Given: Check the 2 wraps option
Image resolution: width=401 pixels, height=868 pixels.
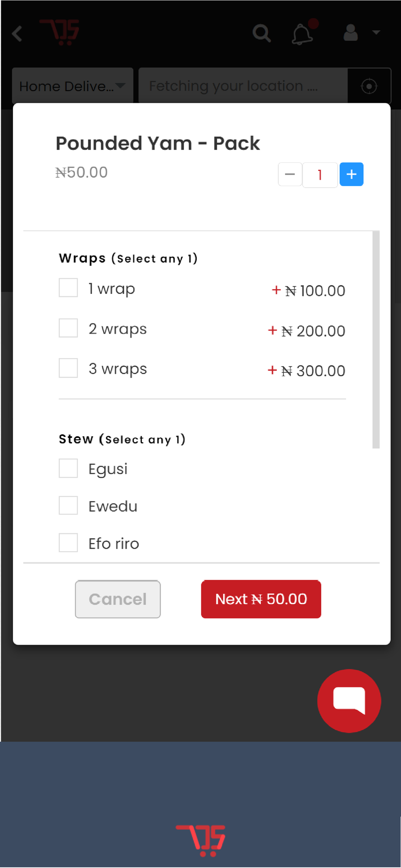Looking at the screenshot, I should (68, 328).
